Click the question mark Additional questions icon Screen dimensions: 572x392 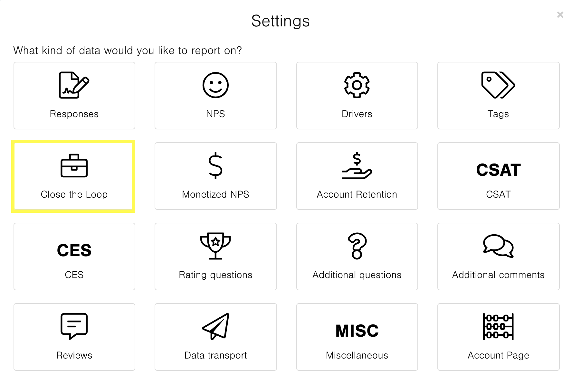tap(357, 246)
